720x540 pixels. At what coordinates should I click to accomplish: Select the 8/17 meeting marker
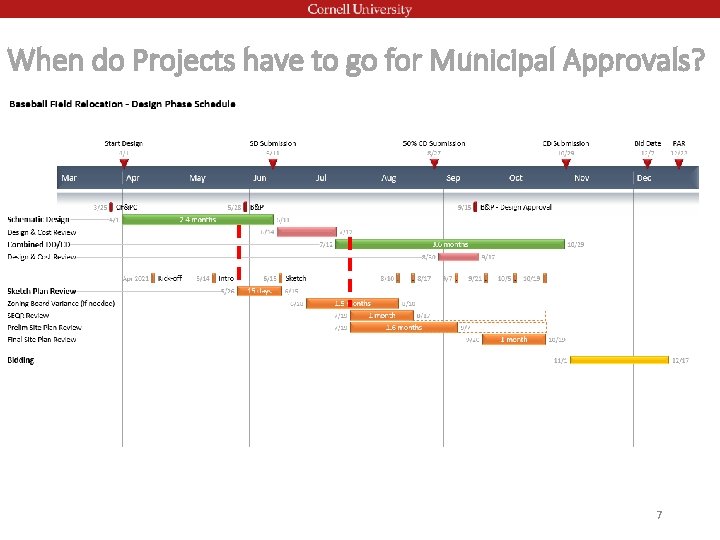coord(413,278)
